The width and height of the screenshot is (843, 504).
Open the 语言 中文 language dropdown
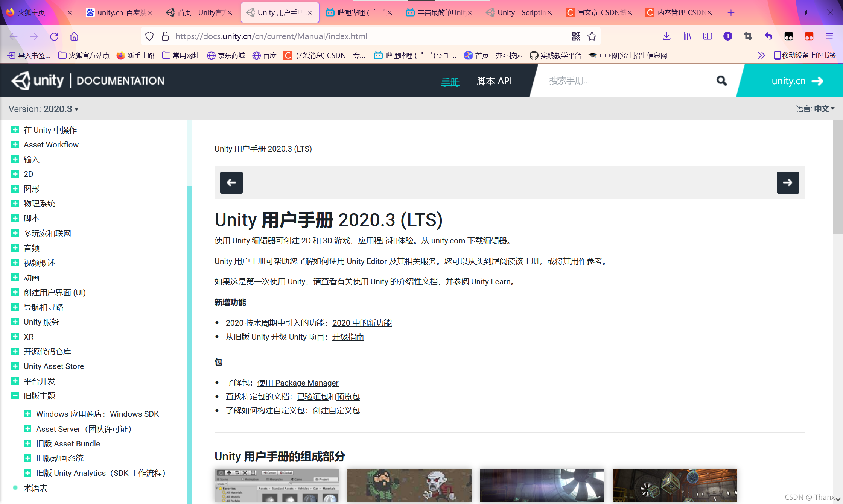click(x=815, y=109)
